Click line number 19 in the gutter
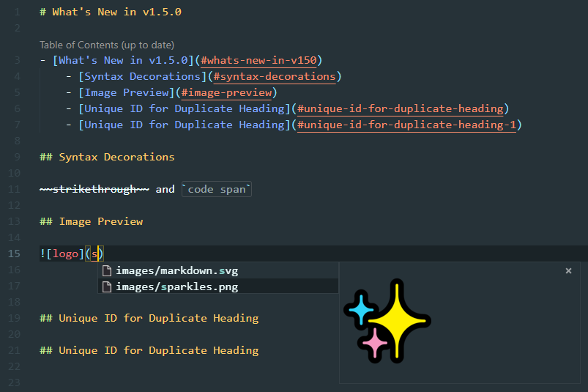This screenshot has width=588, height=392. click(x=14, y=318)
